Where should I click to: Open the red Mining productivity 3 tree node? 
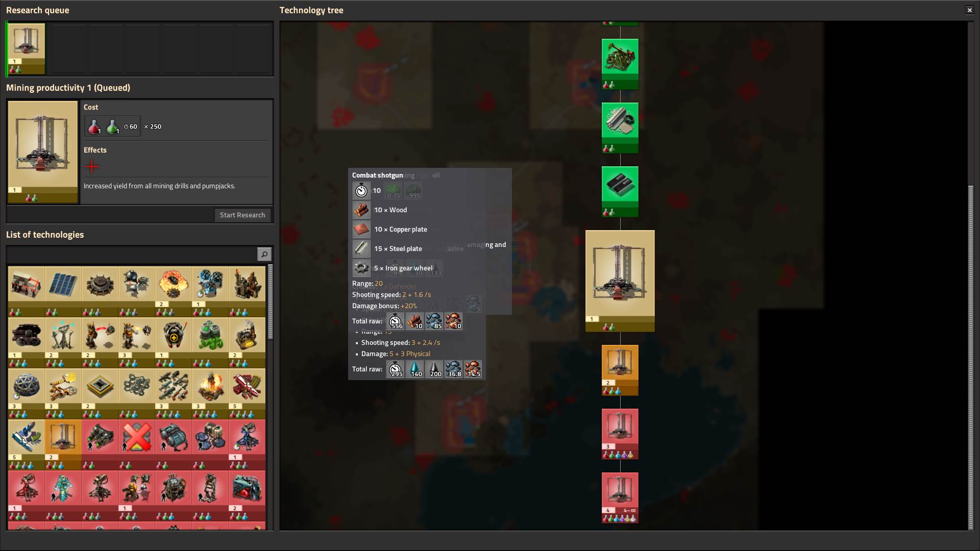(x=620, y=434)
